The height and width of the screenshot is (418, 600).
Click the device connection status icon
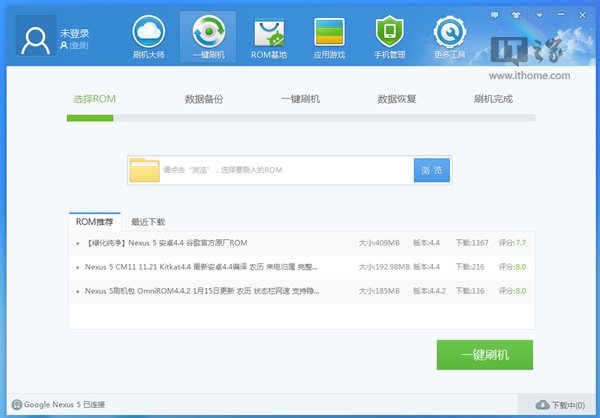coord(17,404)
